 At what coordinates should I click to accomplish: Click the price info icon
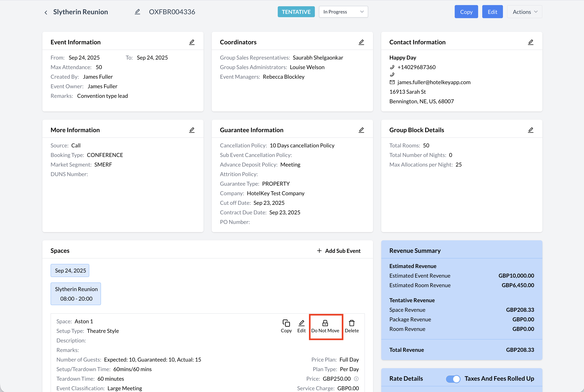(x=356, y=379)
